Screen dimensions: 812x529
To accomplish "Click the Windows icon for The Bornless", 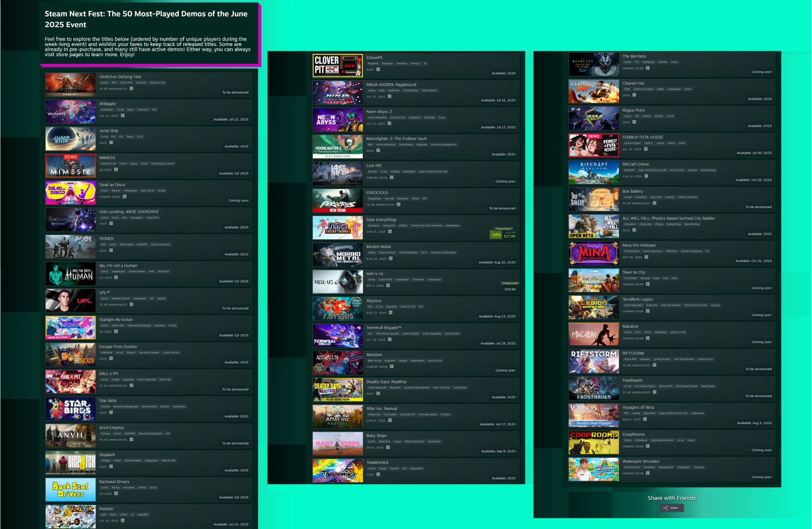I will click(x=647, y=68).
